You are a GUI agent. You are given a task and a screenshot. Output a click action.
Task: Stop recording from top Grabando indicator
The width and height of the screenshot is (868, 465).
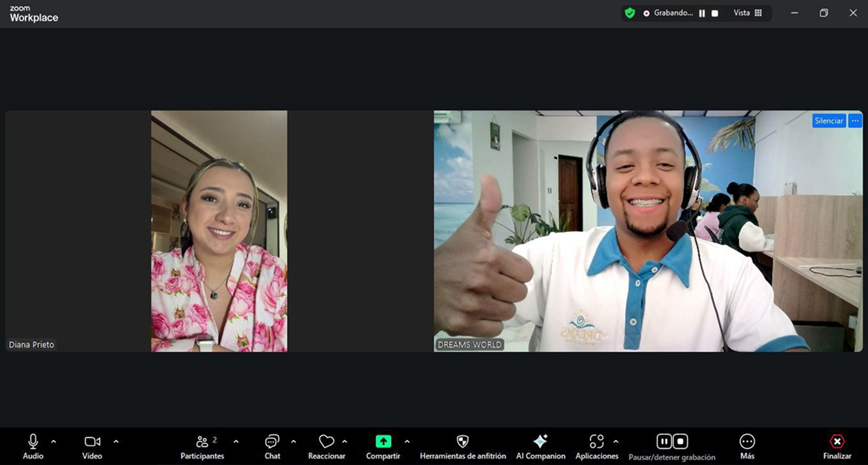click(715, 13)
